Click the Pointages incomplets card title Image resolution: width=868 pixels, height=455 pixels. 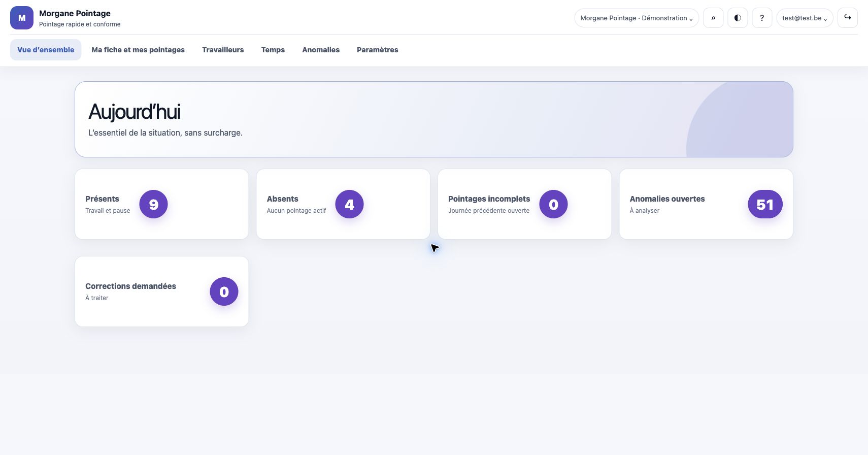coord(489,199)
